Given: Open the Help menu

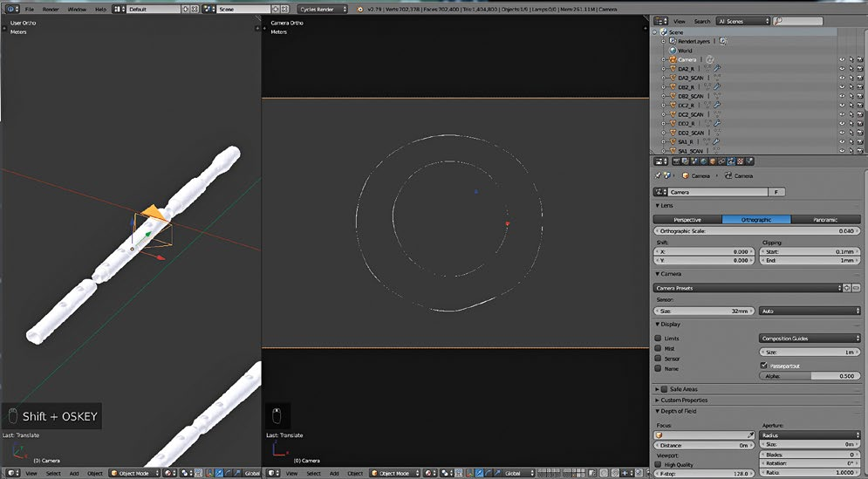Looking at the screenshot, I should coord(100,10).
